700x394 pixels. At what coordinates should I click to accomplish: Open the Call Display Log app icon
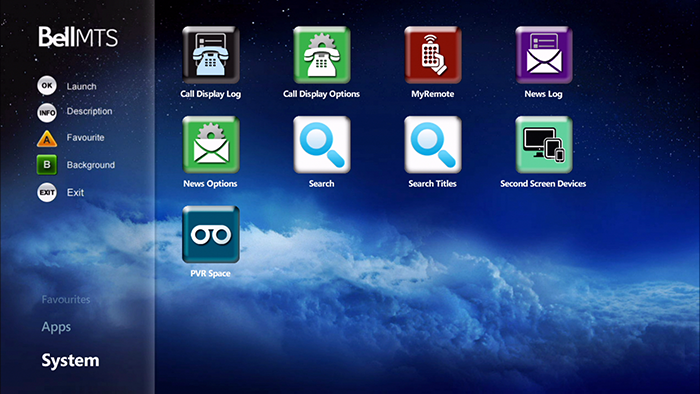pyautogui.click(x=211, y=55)
